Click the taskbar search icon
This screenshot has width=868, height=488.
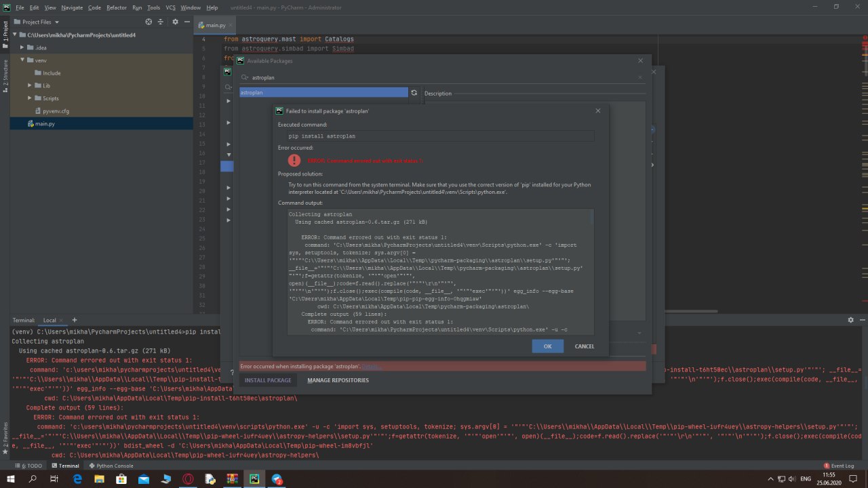tap(33, 479)
